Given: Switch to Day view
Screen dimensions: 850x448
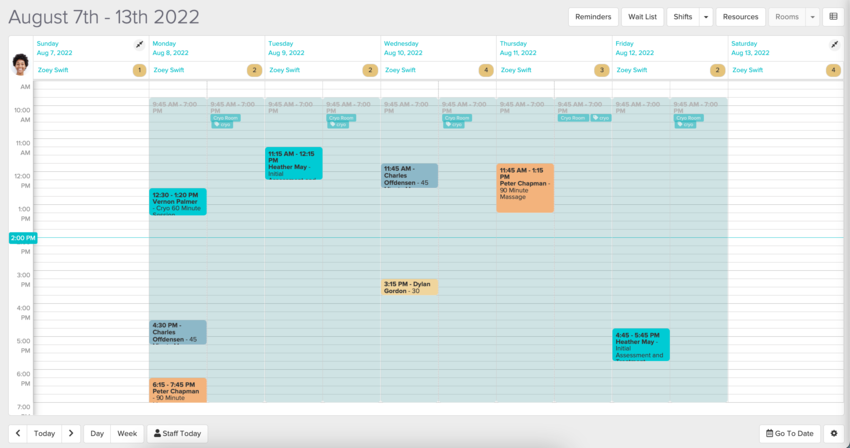Looking at the screenshot, I should pyautogui.click(x=97, y=433).
